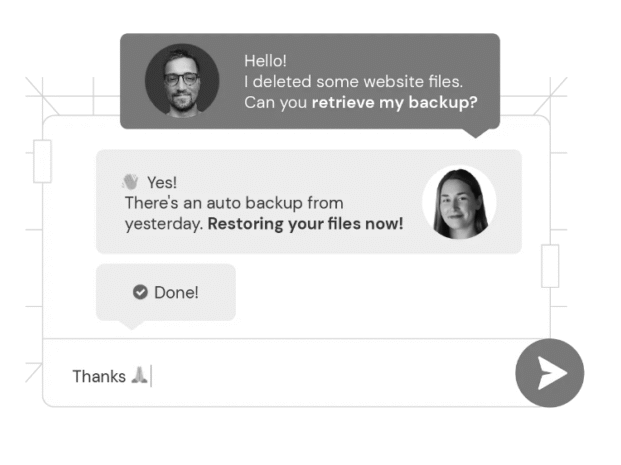Image resolution: width=621 pixels, height=465 pixels.
Task: Select the "I deleted some website files." line
Action: (354, 81)
